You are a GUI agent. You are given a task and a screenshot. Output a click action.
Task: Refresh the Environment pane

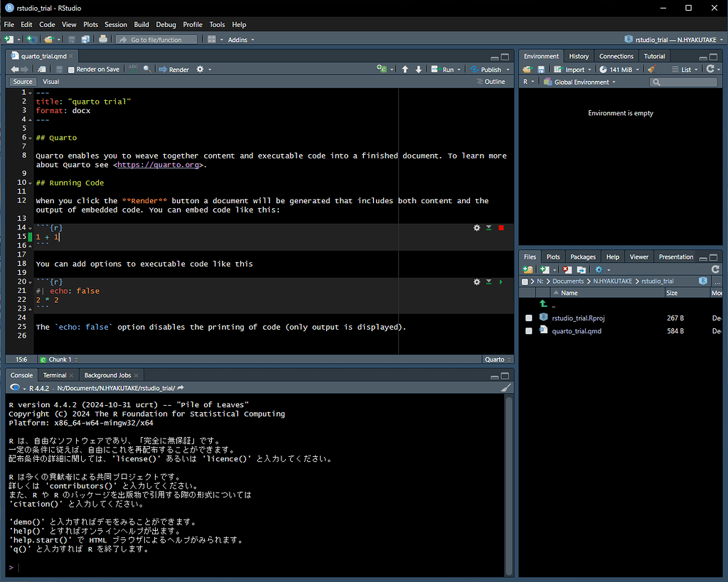click(710, 69)
